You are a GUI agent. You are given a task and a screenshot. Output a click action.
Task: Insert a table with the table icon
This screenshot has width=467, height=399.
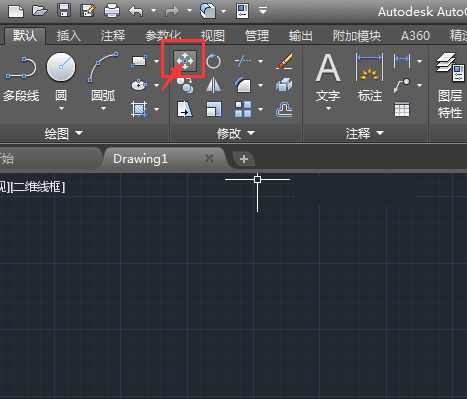coord(402,109)
